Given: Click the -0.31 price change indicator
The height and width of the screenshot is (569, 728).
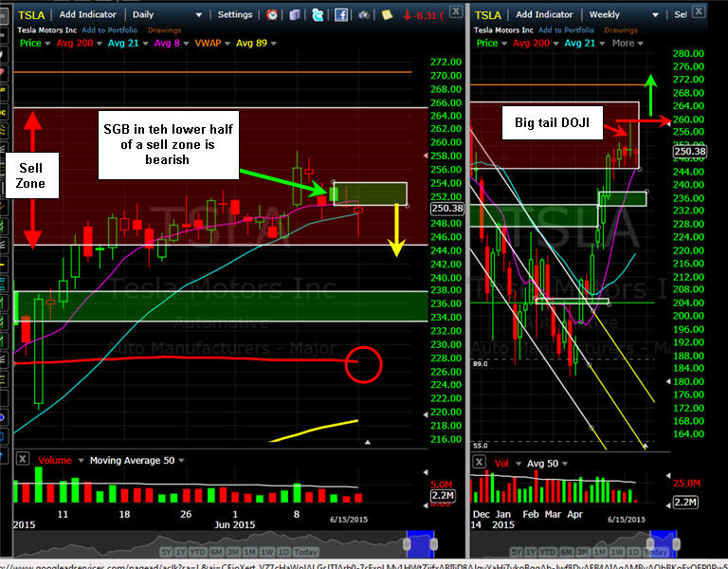Looking at the screenshot, I should pos(424,15).
